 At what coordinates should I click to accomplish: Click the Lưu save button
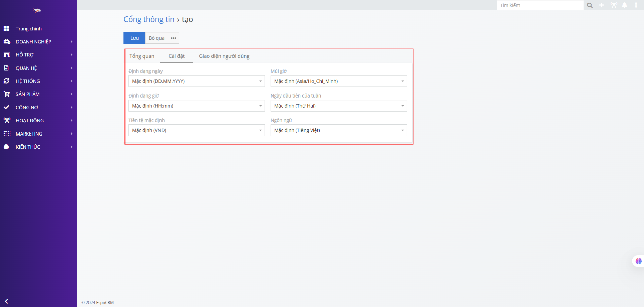(x=134, y=38)
